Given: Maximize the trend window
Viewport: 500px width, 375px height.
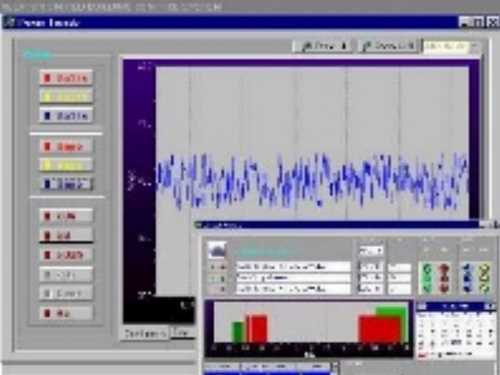Looking at the screenshot, I should pyautogui.click(x=478, y=22).
